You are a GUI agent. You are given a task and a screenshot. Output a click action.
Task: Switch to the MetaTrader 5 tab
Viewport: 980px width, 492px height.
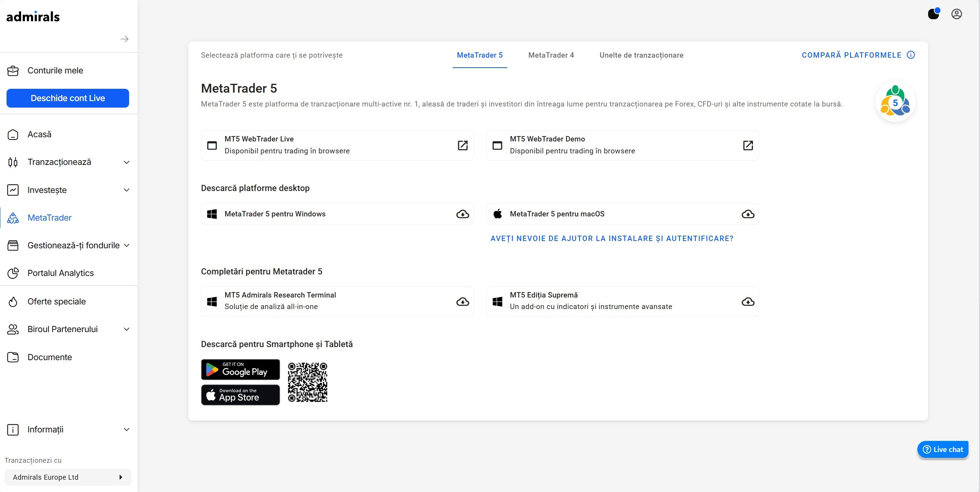pos(480,55)
